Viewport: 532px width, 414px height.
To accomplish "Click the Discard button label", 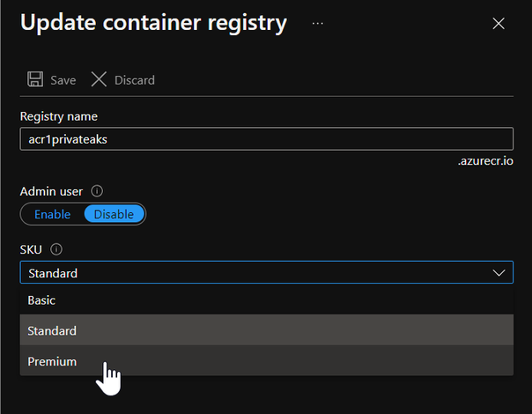I will 135,80.
